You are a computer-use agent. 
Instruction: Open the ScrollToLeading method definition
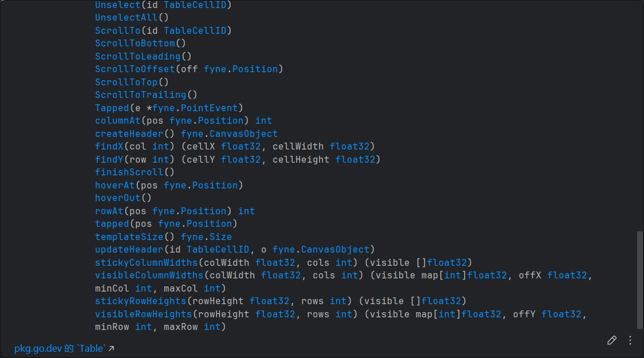click(x=138, y=56)
